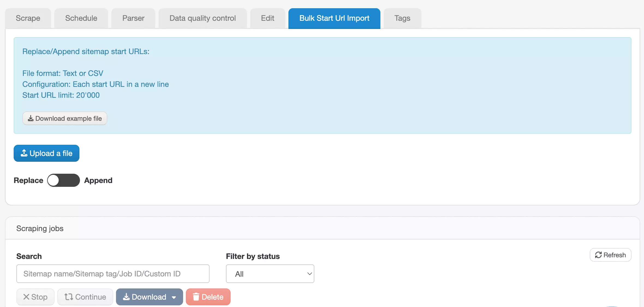Open the Parser tab
The width and height of the screenshot is (644, 307).
point(133,18)
